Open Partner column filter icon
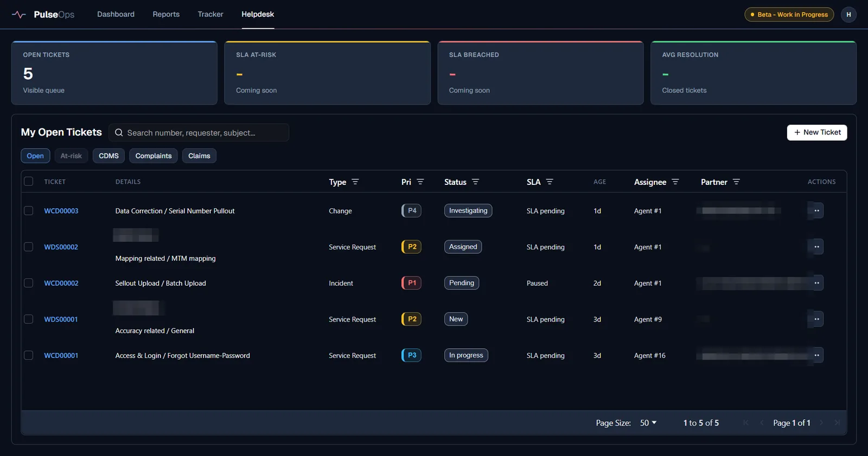 point(736,182)
